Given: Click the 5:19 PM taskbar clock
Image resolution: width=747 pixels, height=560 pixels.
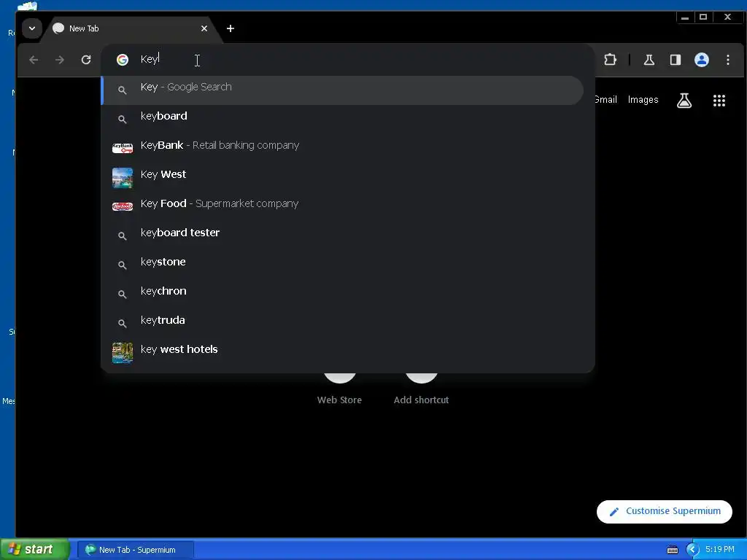Looking at the screenshot, I should pos(720,549).
